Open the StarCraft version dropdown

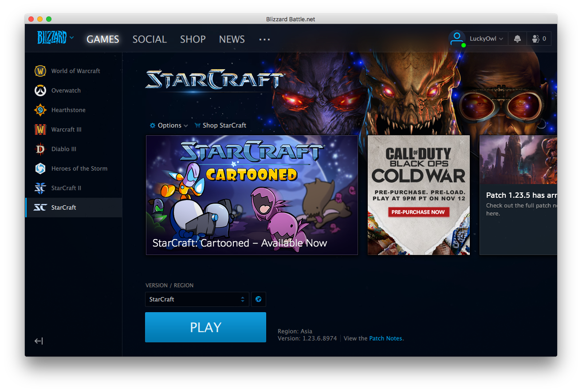[x=197, y=299]
